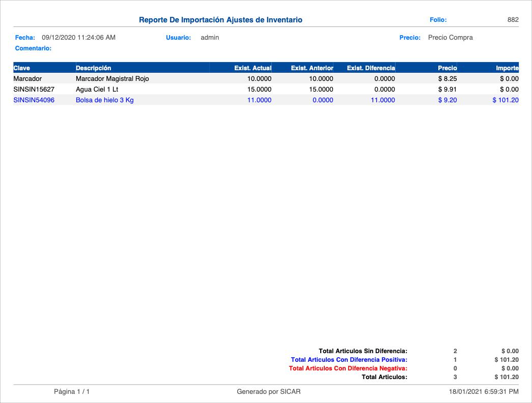
Task: Select the 'Marcador Magistral Rojo' row description
Action: tap(112, 79)
